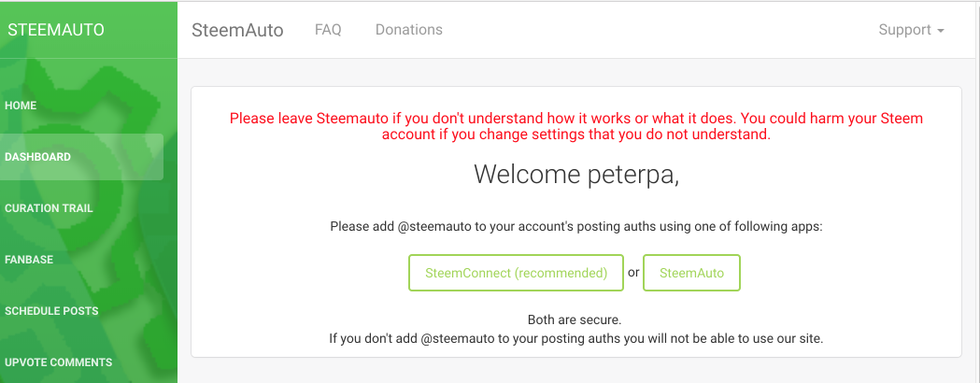Screen dimensions: 980x383
Task: Expand the Support dropdown menu
Action: click(x=911, y=30)
